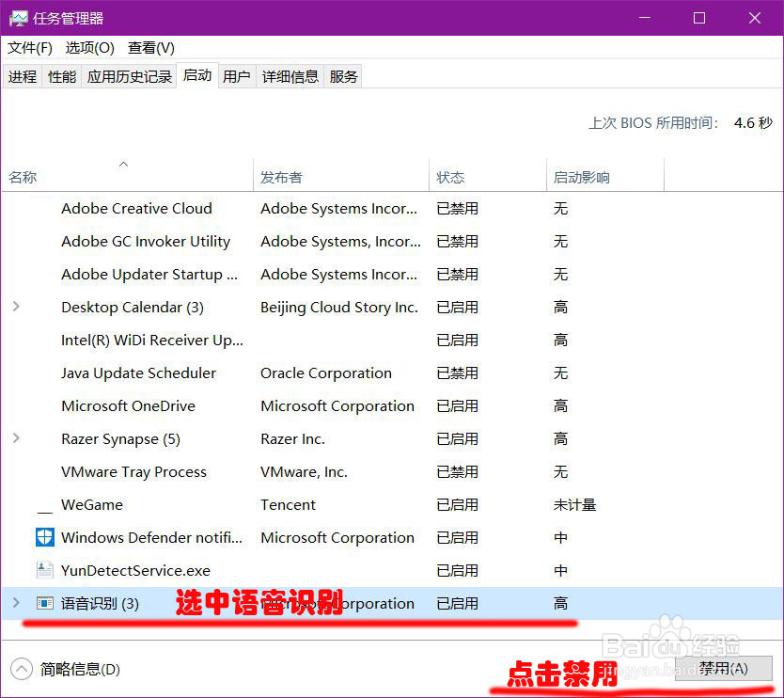The height and width of the screenshot is (698, 784).
Task: Click the 详细信息 tab icon area
Action: click(290, 75)
